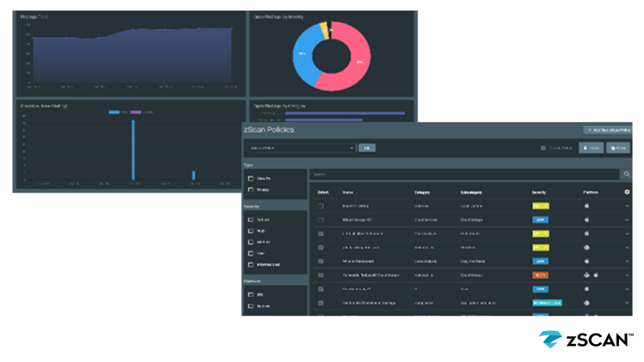Viewport: 644px width, 362px height.
Task: Click the Delete policy button
Action: (x=591, y=148)
